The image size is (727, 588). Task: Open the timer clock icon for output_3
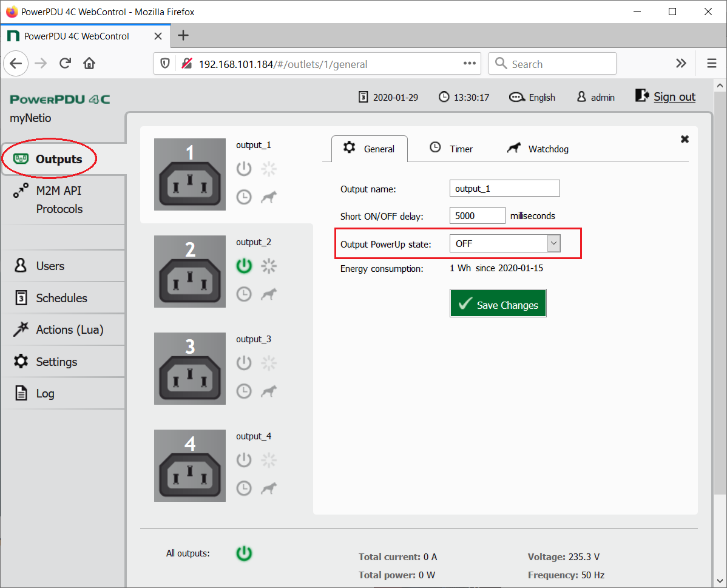click(x=244, y=391)
